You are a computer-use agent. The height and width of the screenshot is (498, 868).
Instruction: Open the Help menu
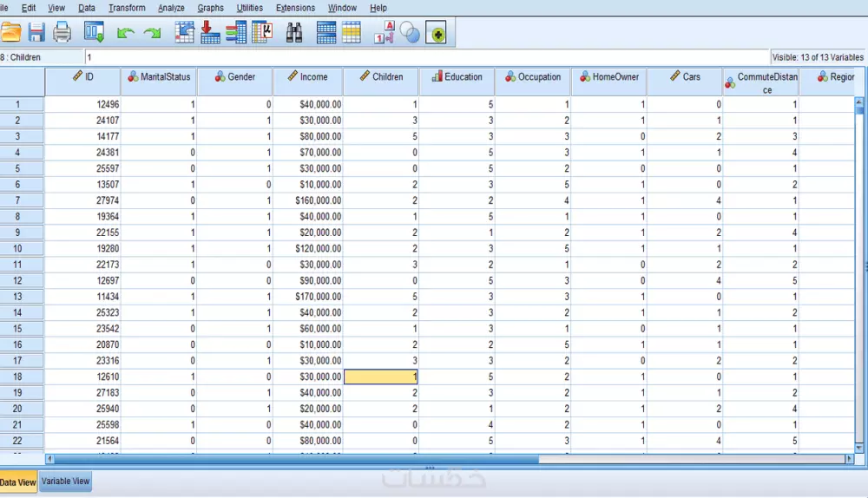click(x=378, y=8)
